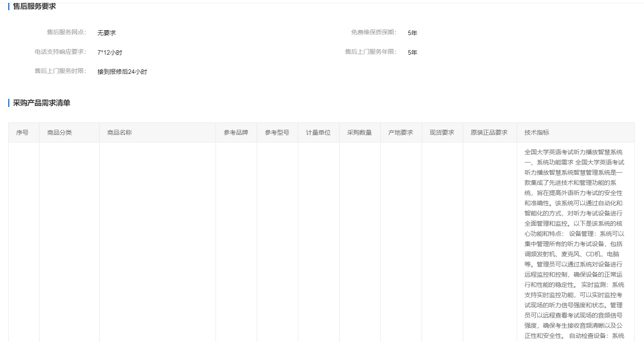Click the 采购产品需求清单 section heading
The height and width of the screenshot is (342, 644).
[x=41, y=103]
